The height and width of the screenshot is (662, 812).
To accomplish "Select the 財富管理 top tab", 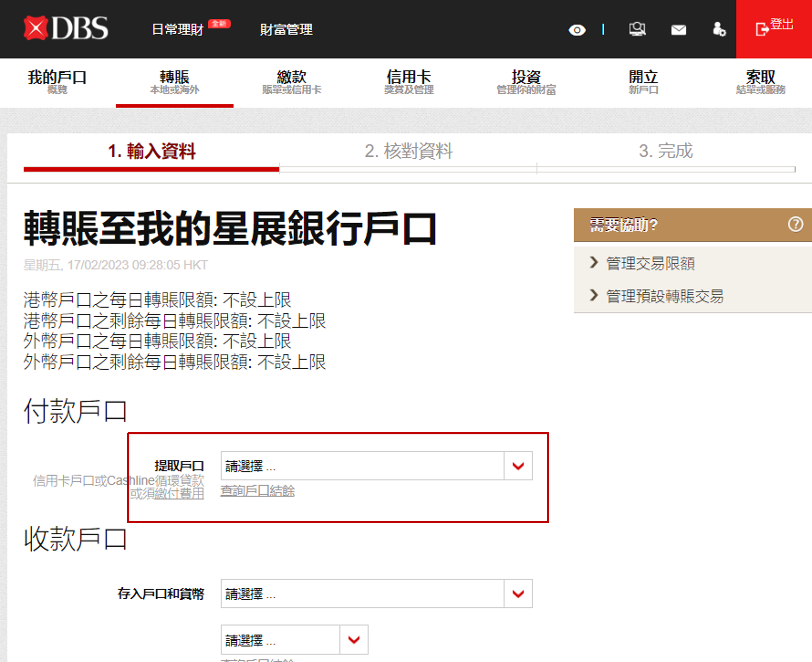I will coord(286,29).
